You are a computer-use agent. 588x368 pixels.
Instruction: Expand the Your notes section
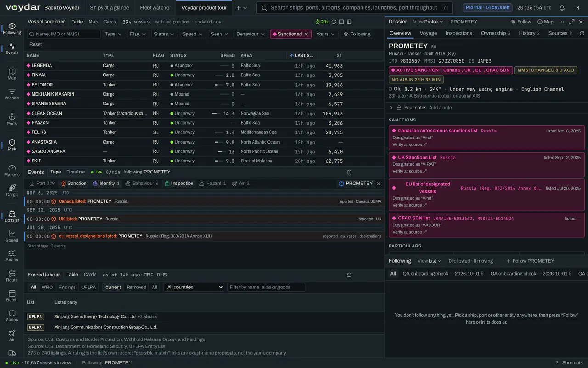coord(391,108)
